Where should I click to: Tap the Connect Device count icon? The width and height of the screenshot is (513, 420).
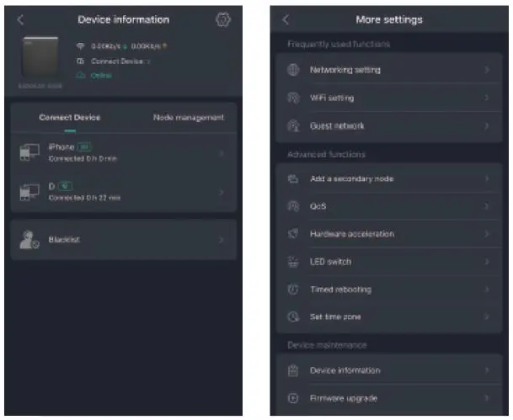pyautogui.click(x=80, y=61)
